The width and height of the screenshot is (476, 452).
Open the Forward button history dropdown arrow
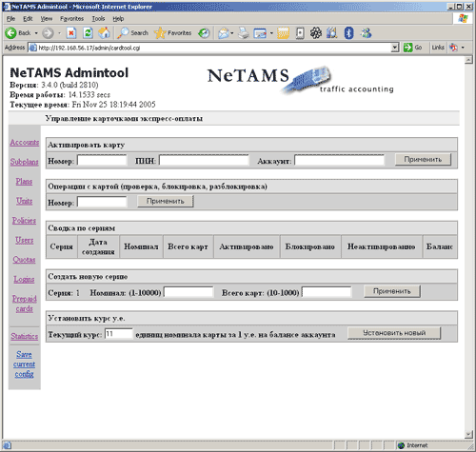(x=59, y=33)
